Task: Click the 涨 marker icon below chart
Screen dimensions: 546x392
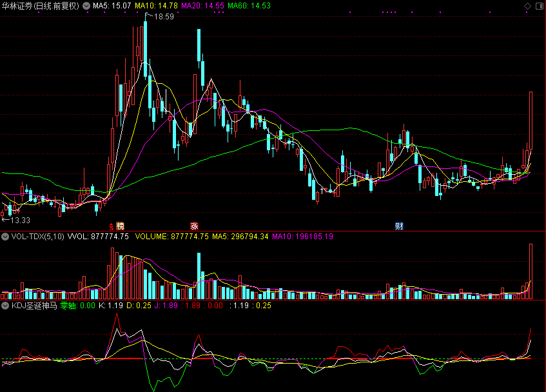Action: pyautogui.click(x=193, y=226)
